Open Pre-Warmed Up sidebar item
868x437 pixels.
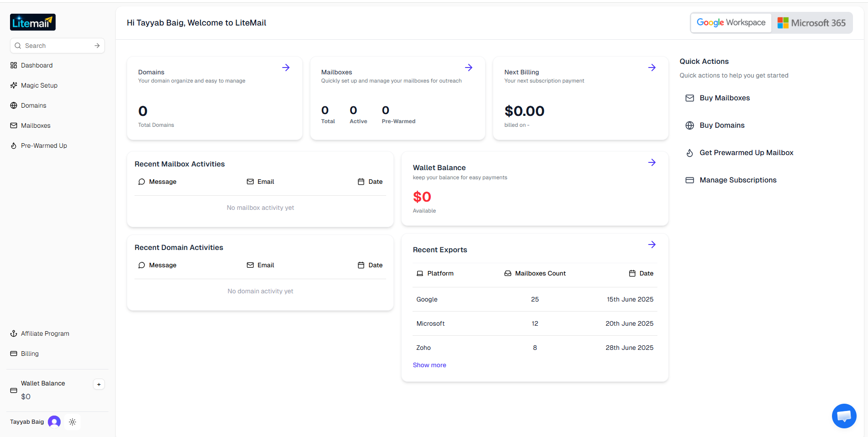pos(44,146)
